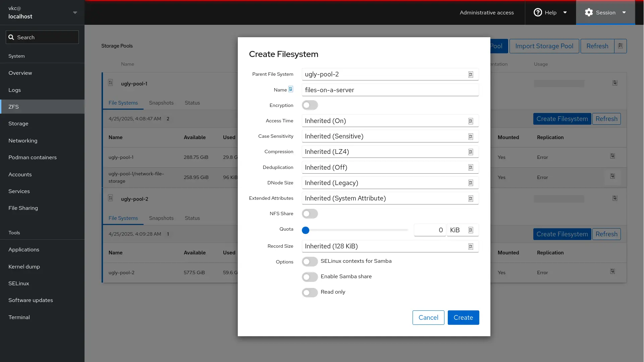
Task: Click the inherit icon in the Record Size field
Action: (x=471, y=246)
